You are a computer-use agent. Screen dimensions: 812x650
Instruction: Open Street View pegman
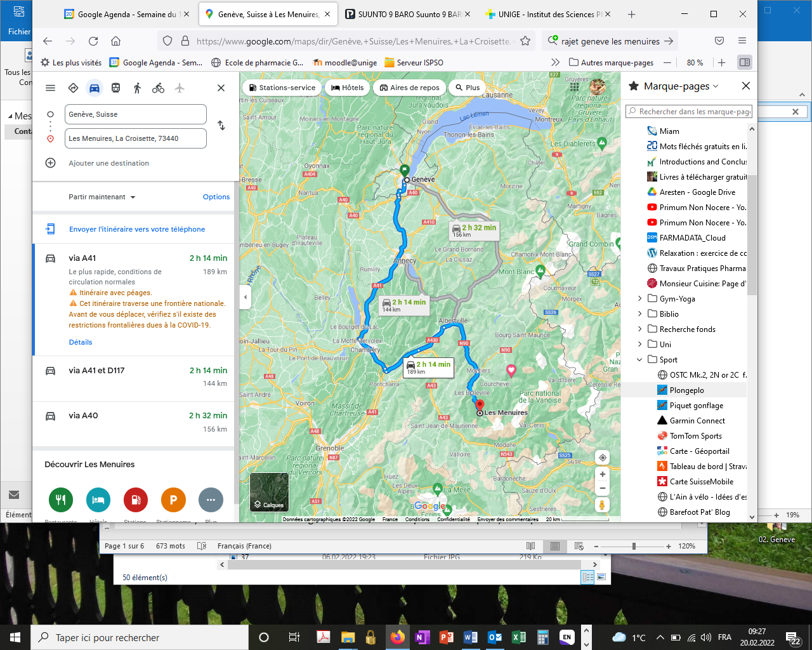(x=603, y=505)
